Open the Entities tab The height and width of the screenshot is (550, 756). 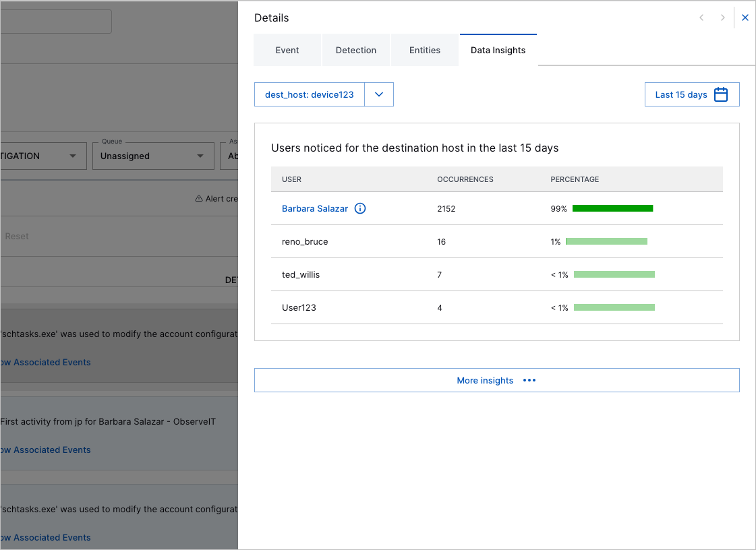click(425, 50)
